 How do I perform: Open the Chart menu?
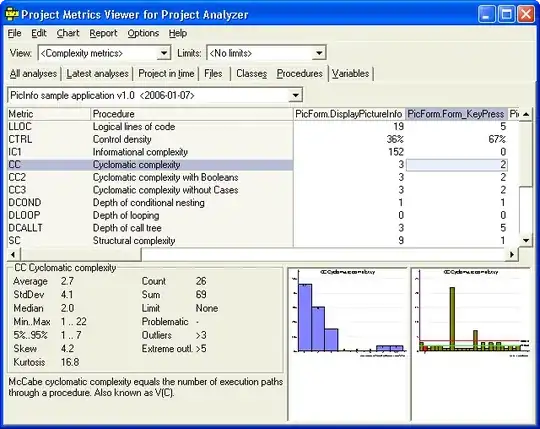tap(68, 33)
